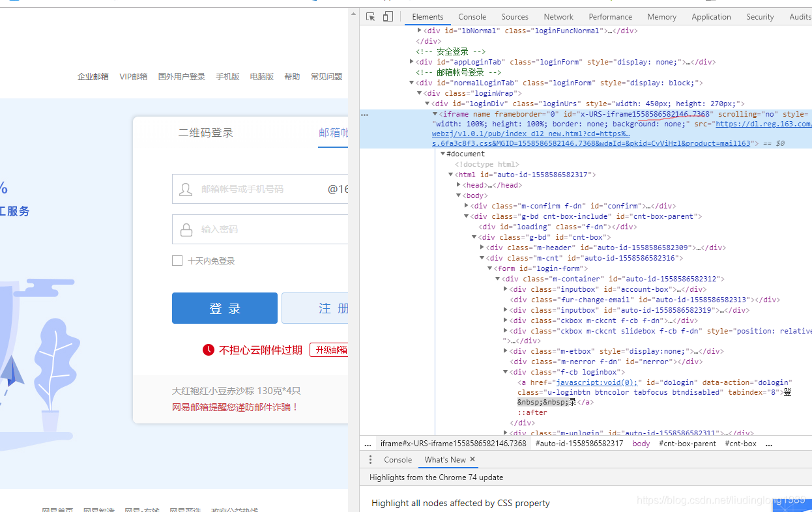Click the blue 登录 button

225,308
